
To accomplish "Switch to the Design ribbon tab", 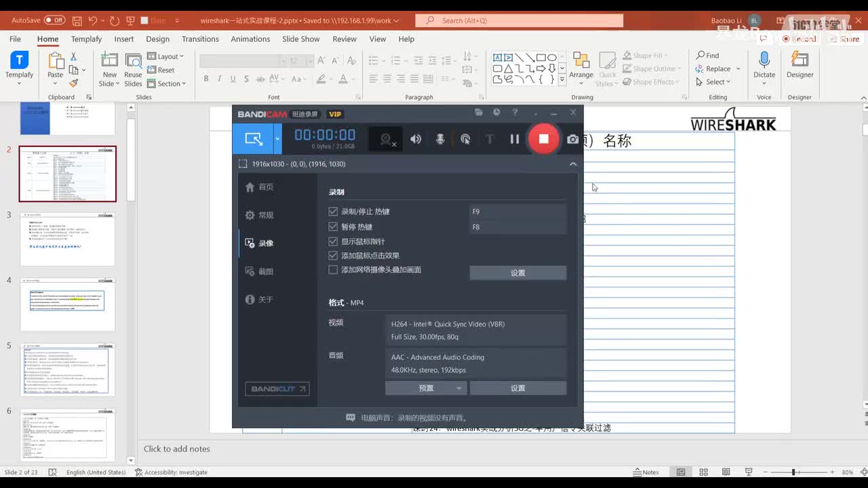I will [157, 39].
